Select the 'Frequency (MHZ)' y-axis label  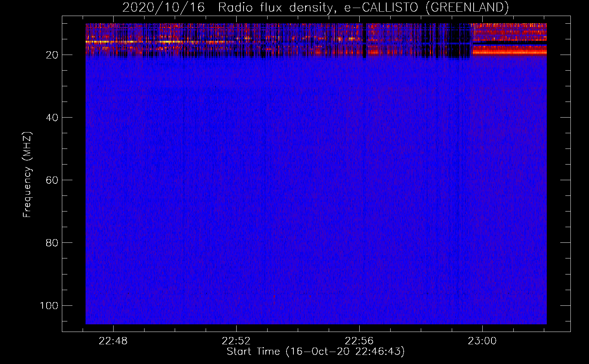point(27,175)
